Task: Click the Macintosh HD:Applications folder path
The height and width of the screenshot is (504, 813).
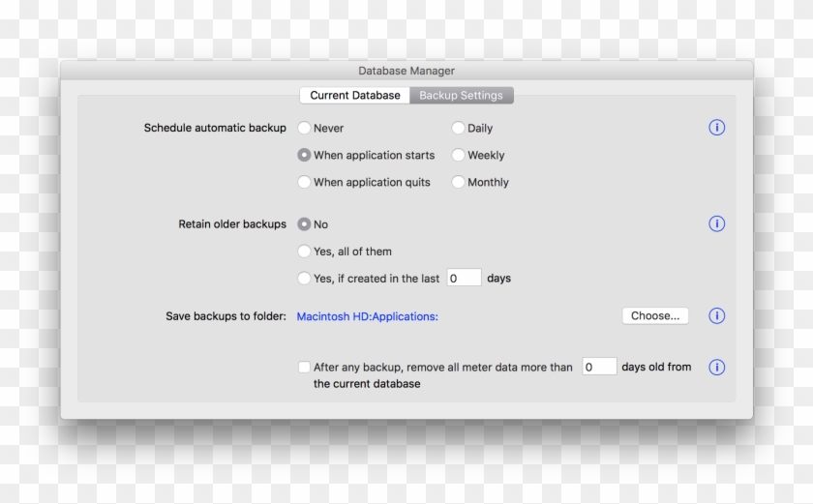Action: 368,316
